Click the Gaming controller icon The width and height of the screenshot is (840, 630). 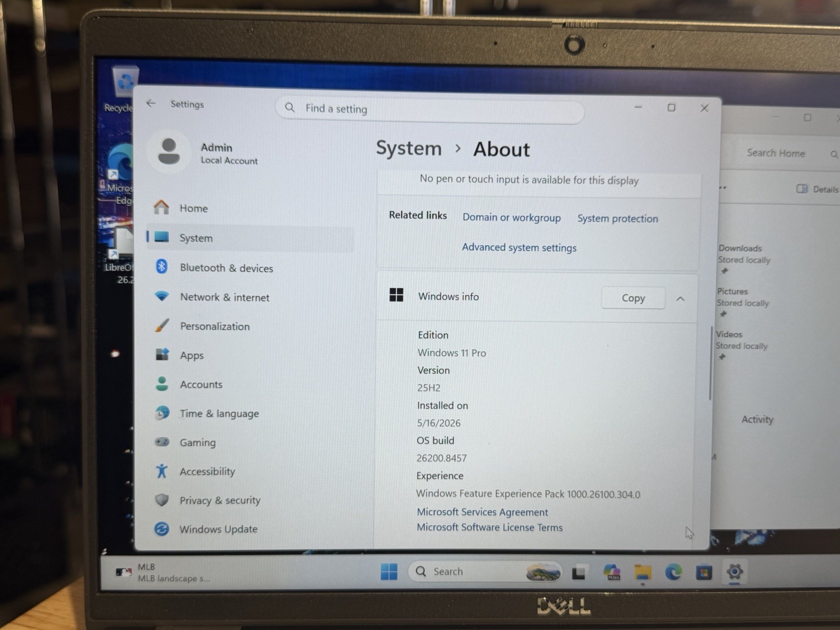(162, 442)
